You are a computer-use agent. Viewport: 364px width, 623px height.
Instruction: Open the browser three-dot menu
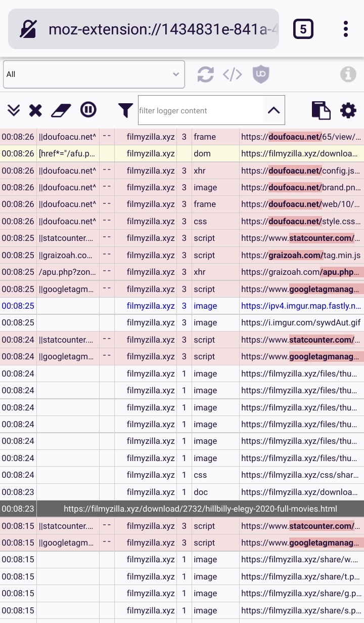pyautogui.click(x=346, y=29)
